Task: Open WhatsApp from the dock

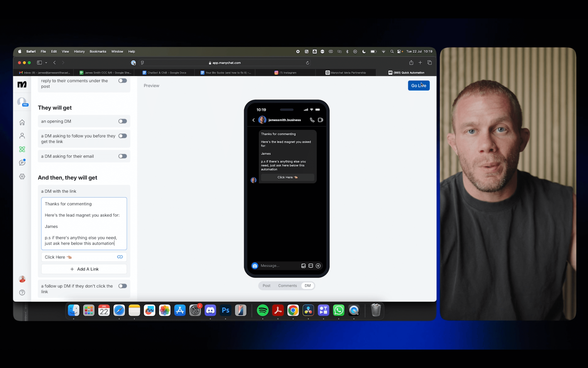Action: click(338, 310)
